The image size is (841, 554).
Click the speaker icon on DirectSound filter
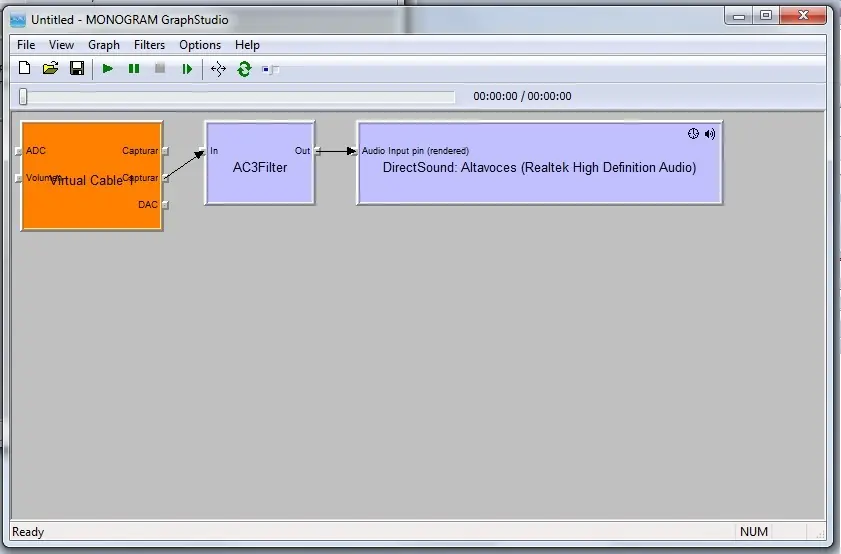coord(710,134)
